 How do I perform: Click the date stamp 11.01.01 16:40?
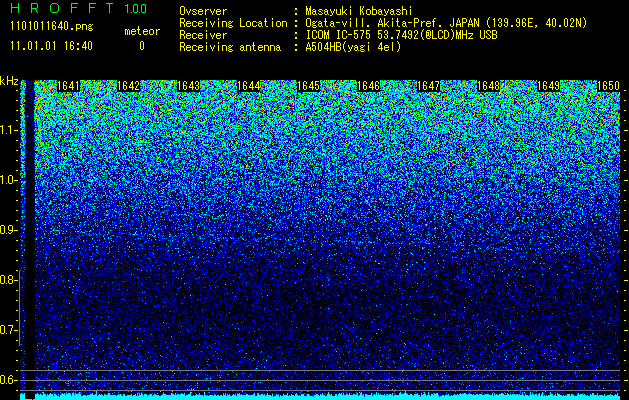coord(51,46)
